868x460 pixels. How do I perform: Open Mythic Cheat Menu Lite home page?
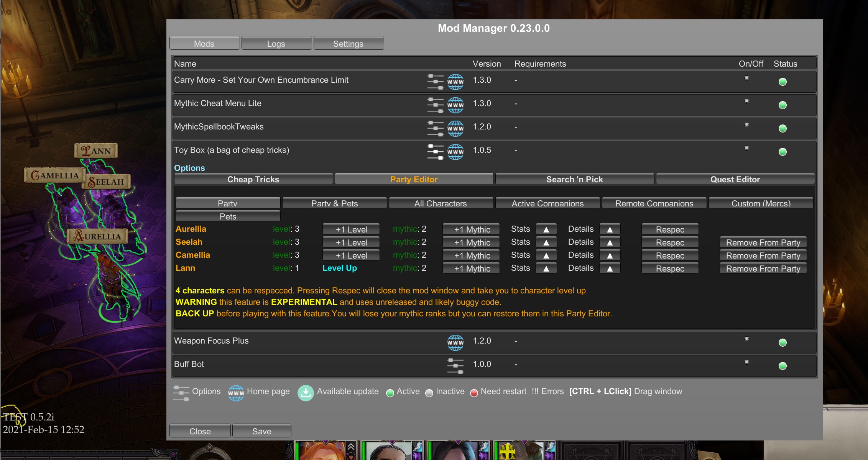point(455,105)
